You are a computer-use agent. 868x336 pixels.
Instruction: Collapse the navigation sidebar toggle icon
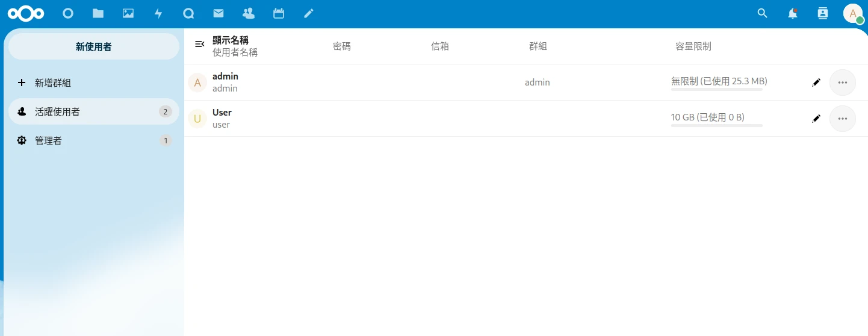[200, 44]
